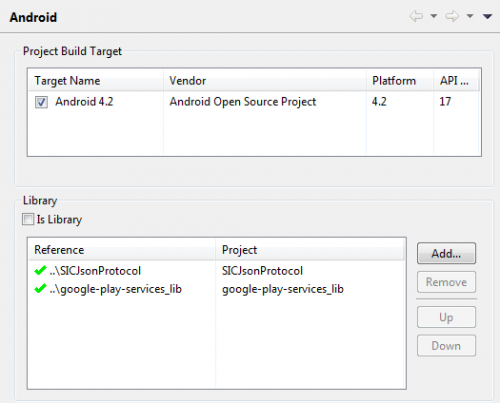This screenshot has width=500, height=403.
Task: Click the Vendor column header
Action: click(x=265, y=81)
